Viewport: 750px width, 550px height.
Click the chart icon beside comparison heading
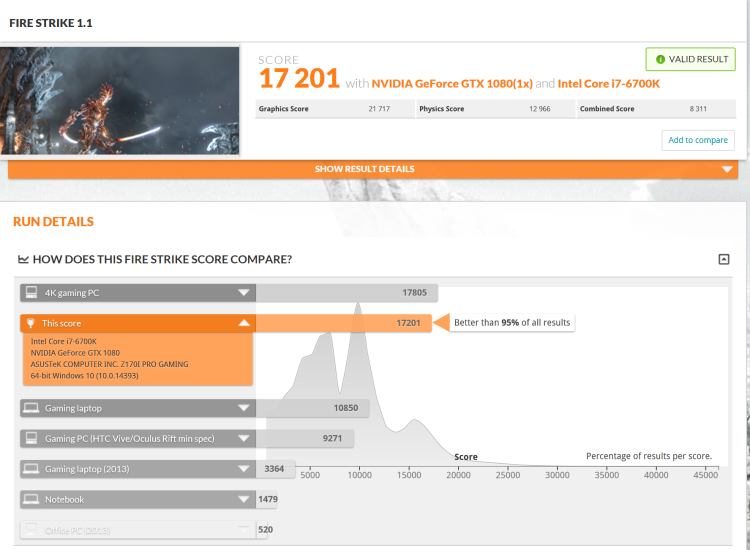23,259
